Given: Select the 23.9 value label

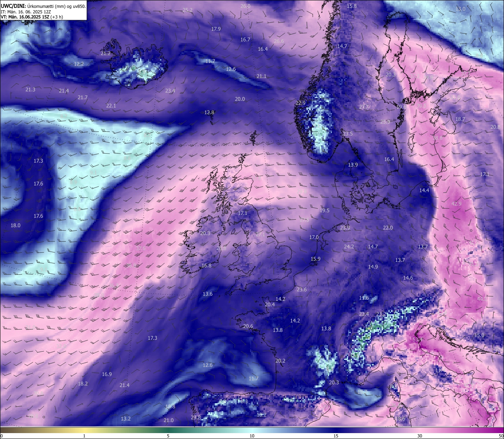Looking at the screenshot, I should [x=345, y=228].
